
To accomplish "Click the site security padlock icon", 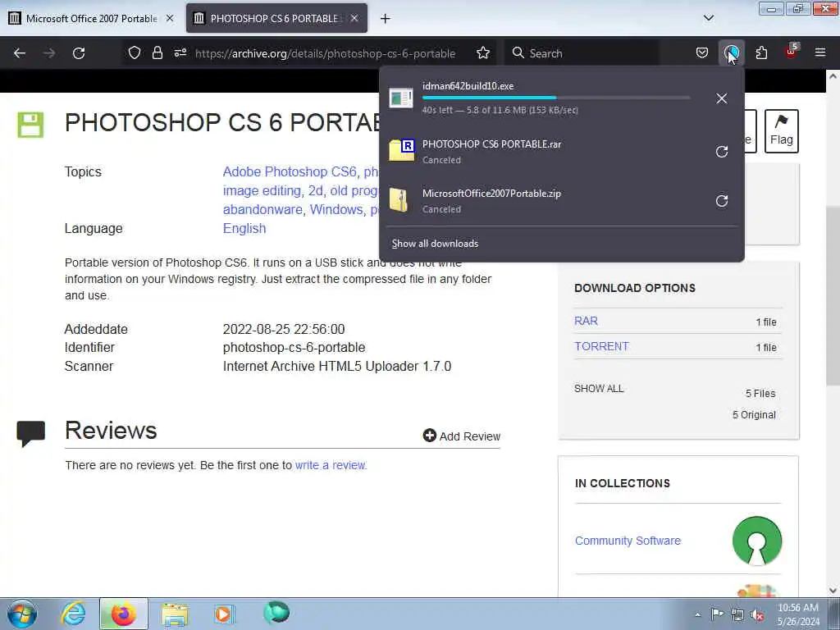I will [x=157, y=52].
